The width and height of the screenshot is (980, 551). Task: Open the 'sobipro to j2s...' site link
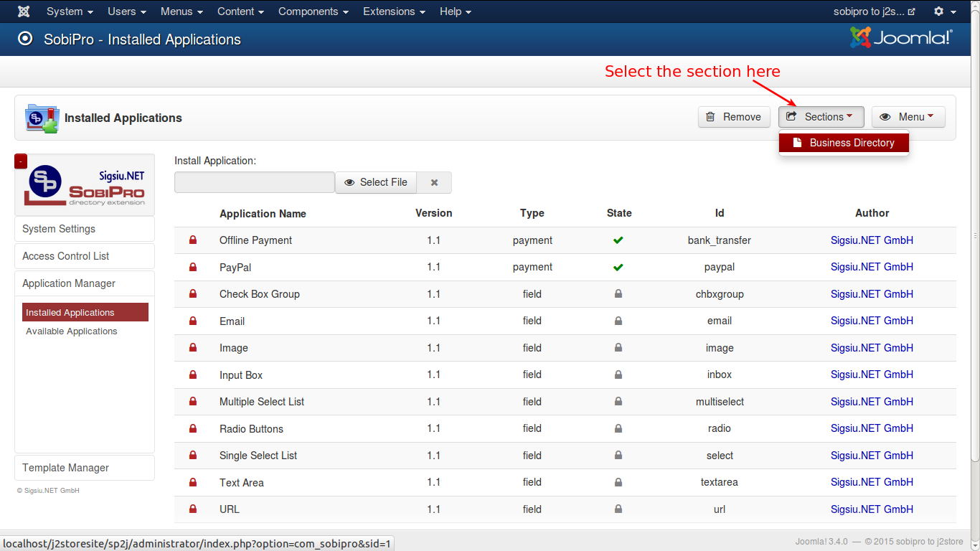click(874, 11)
